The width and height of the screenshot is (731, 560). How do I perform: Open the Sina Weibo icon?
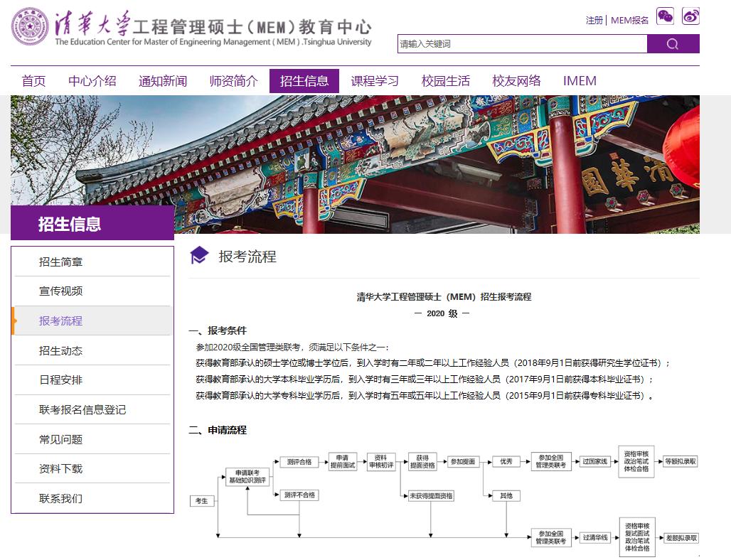690,16
